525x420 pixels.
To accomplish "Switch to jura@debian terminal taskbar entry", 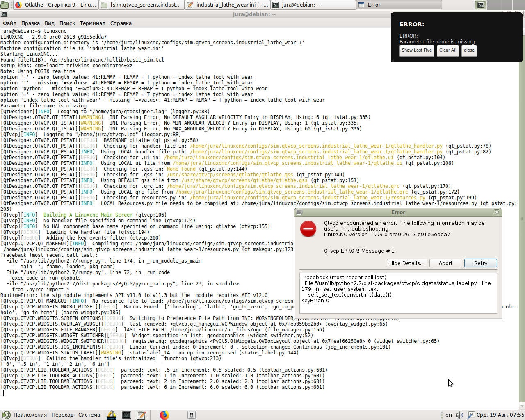I will 313,5.
